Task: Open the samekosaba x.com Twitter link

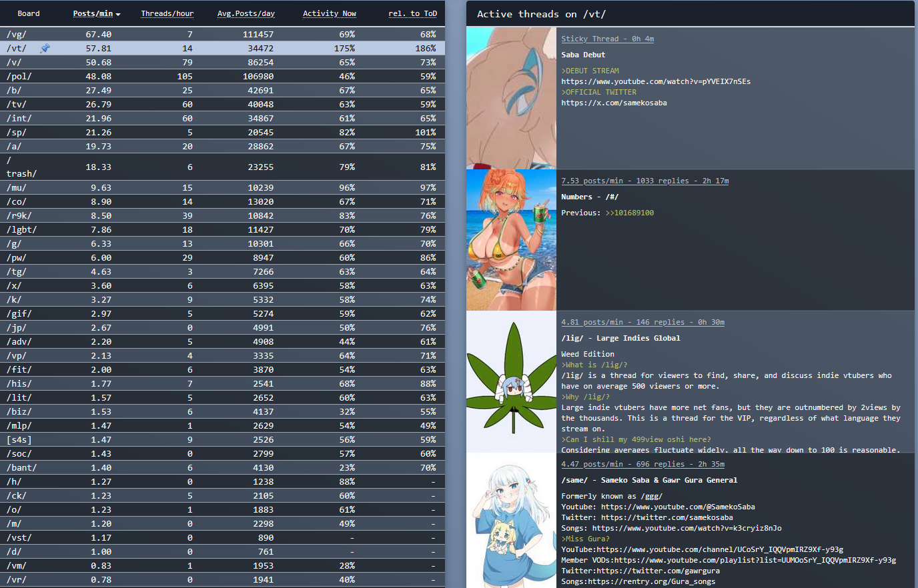Action: pos(614,103)
